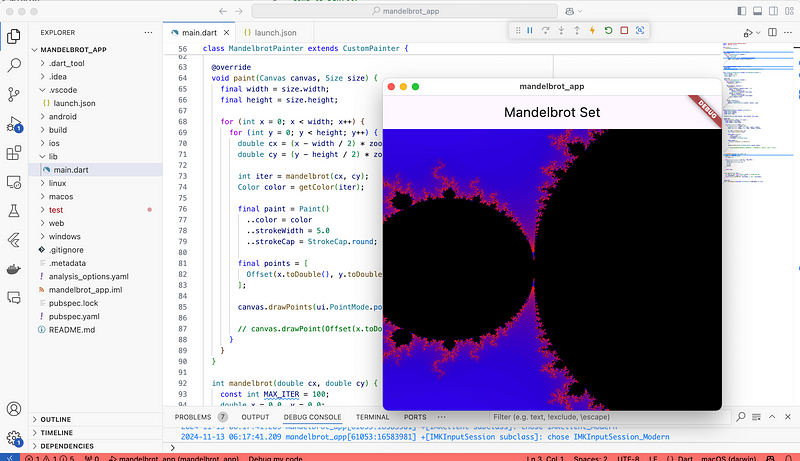Open pubspec.yaml in the explorer
This screenshot has height=461, width=800.
pos(75,315)
